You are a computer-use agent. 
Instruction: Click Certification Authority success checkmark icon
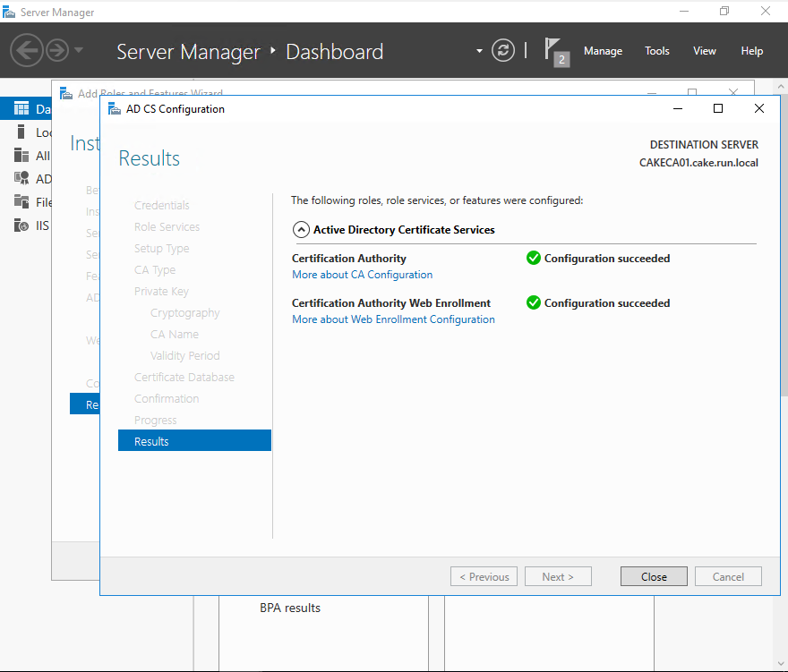point(533,259)
